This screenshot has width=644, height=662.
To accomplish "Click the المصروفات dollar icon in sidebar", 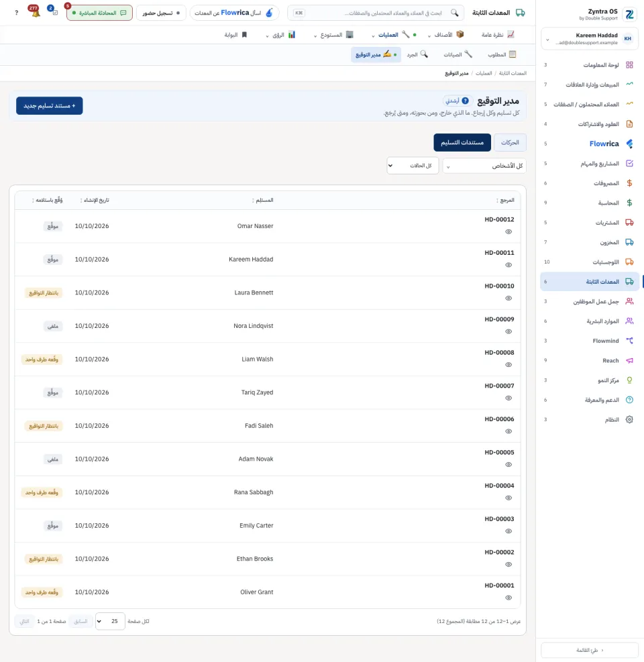I will (x=629, y=183).
